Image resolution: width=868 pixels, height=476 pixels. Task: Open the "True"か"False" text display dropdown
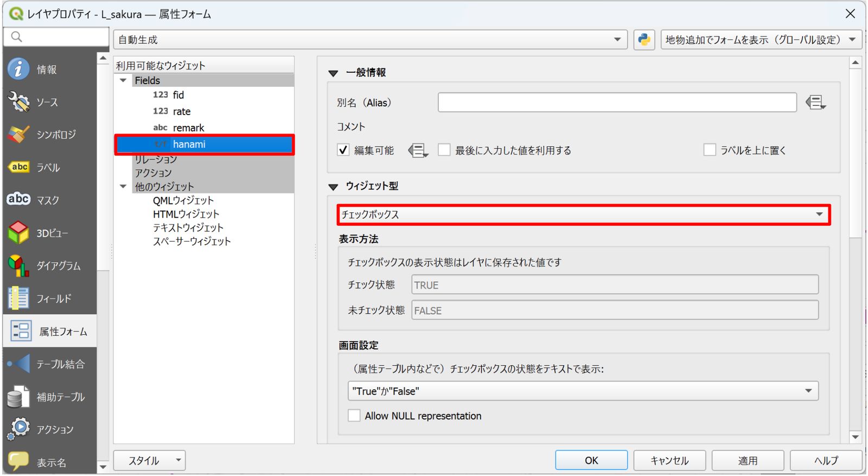click(583, 391)
